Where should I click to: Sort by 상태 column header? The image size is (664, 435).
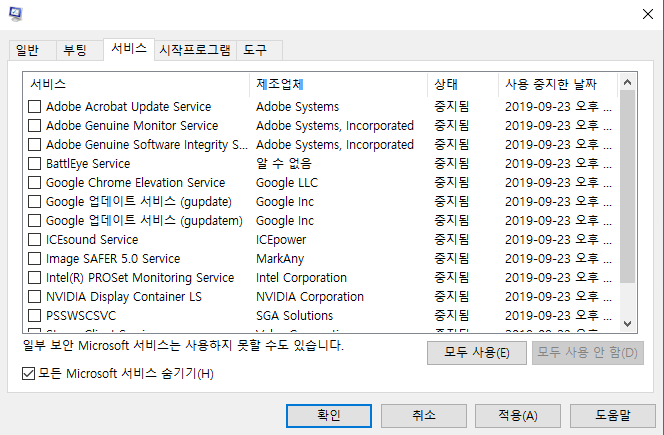pos(463,84)
